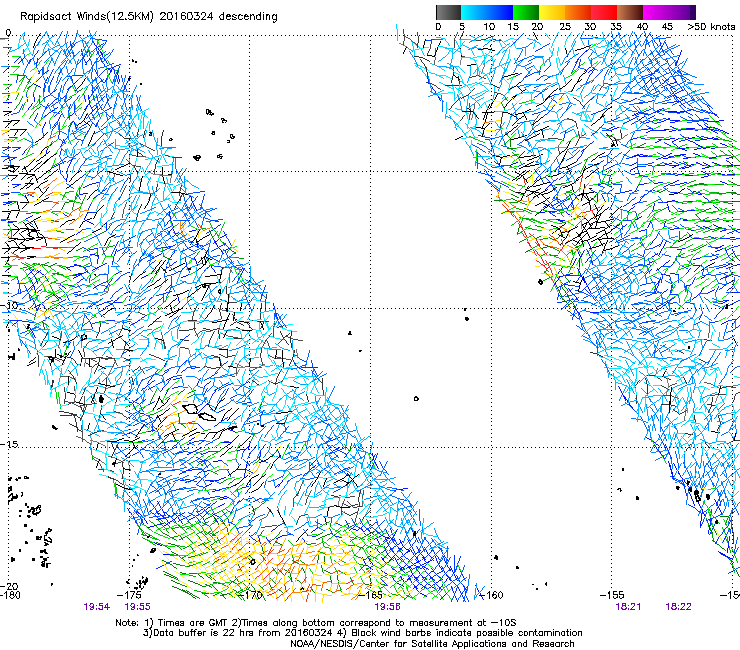Click the '45' legend scale number
Viewport: 740px width, 650px height.
pos(667,27)
